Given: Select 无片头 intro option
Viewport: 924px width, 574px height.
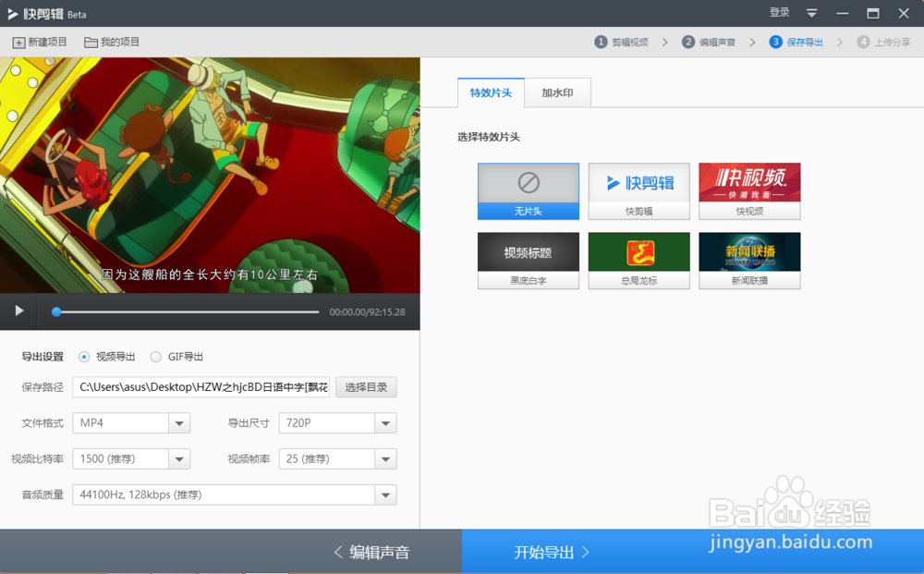Looking at the screenshot, I should coord(528,191).
